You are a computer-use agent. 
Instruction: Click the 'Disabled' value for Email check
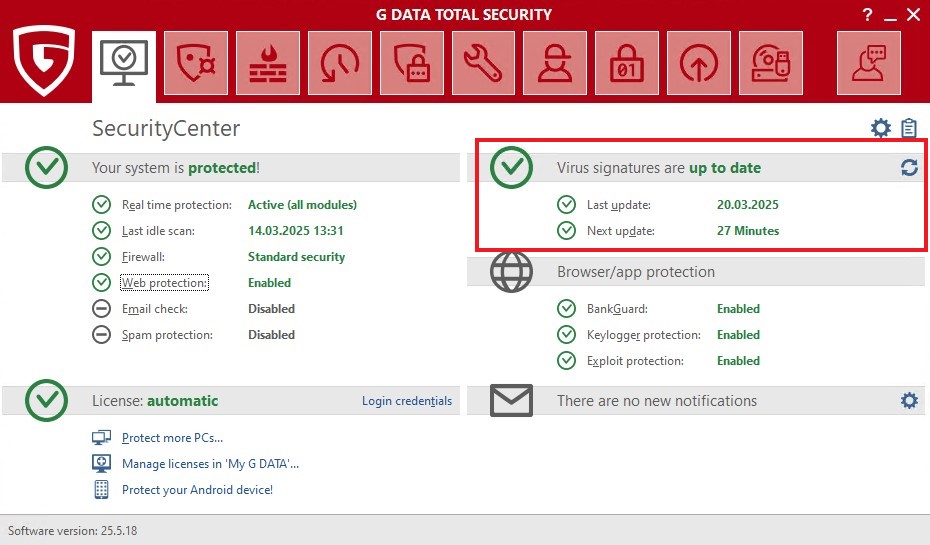tap(271, 309)
